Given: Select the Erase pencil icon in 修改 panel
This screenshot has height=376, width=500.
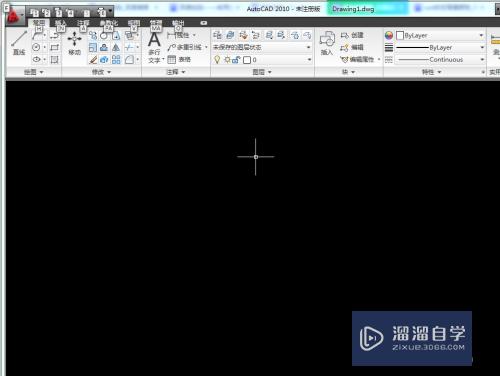Looking at the screenshot, I should pos(93,59).
